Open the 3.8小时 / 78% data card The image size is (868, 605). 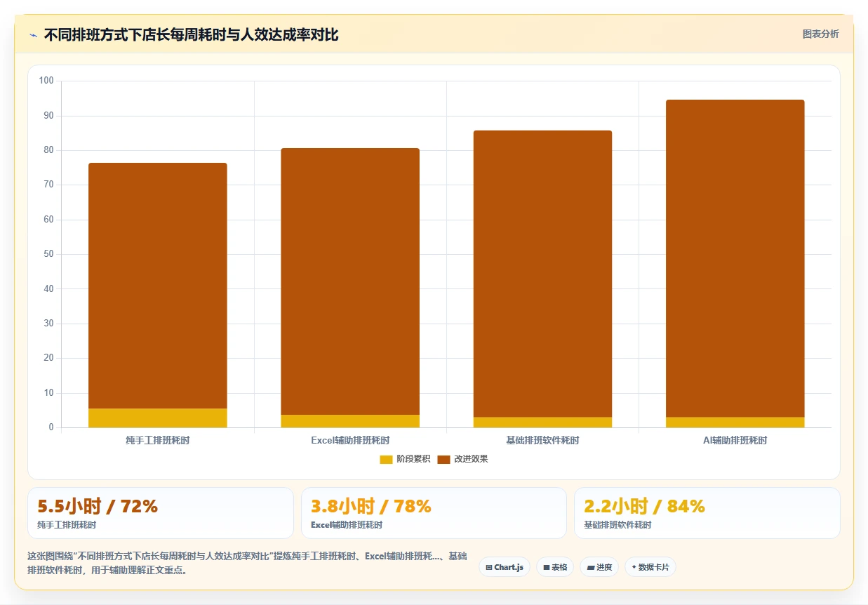tap(434, 513)
